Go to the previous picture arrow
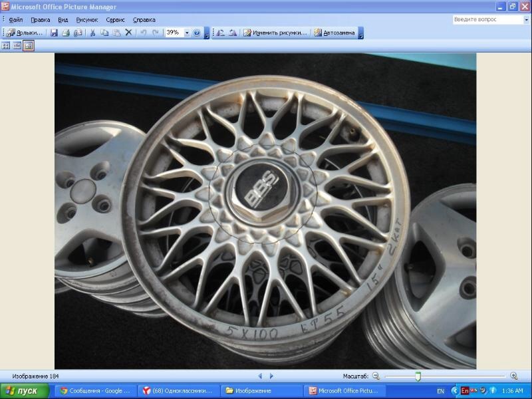This screenshot has height=399, width=532. coord(260,376)
